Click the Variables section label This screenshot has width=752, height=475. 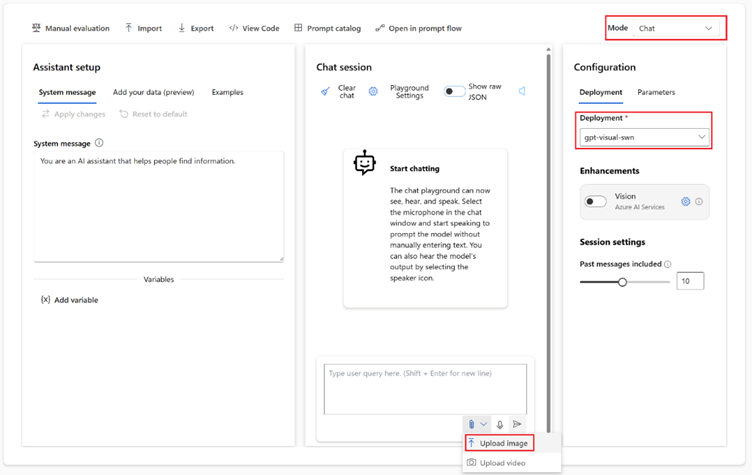(x=159, y=279)
